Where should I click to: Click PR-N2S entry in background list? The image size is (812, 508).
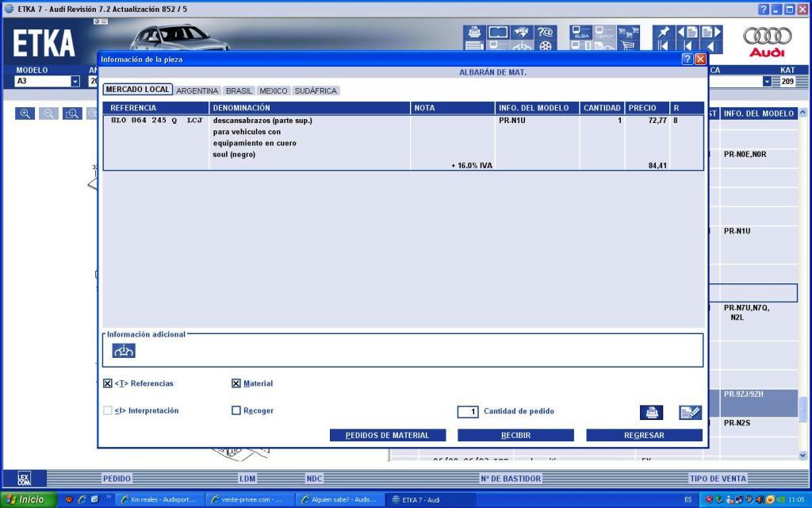pos(737,423)
